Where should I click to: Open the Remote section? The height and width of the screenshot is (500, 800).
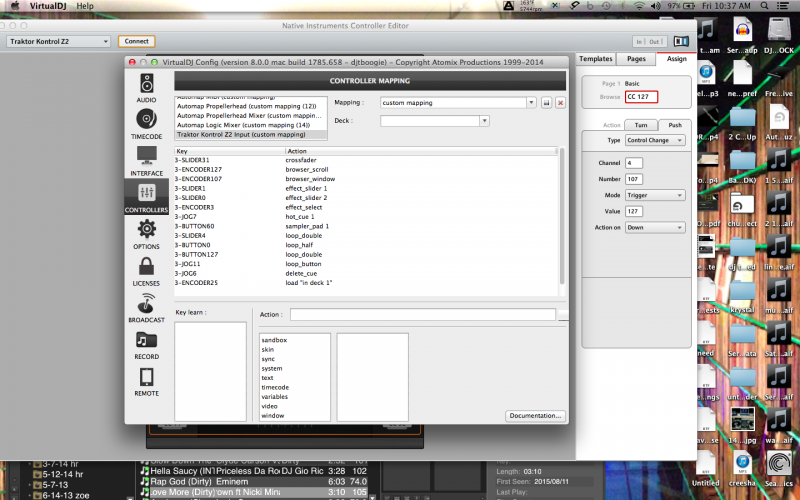coord(146,381)
